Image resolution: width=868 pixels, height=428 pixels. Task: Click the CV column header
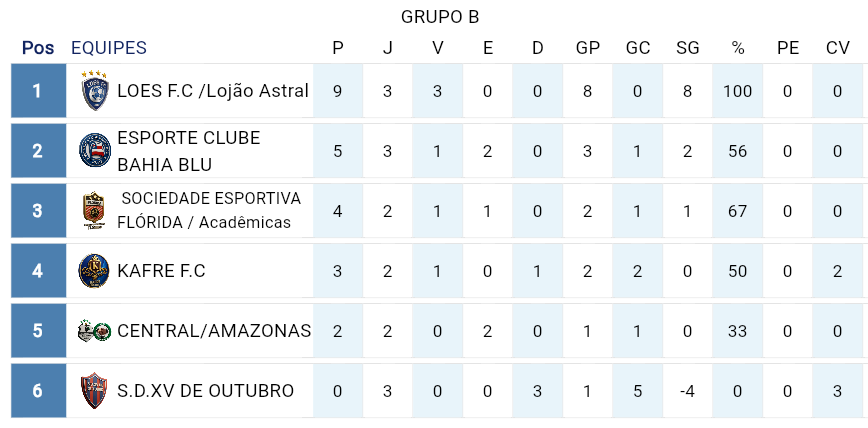[x=838, y=48]
